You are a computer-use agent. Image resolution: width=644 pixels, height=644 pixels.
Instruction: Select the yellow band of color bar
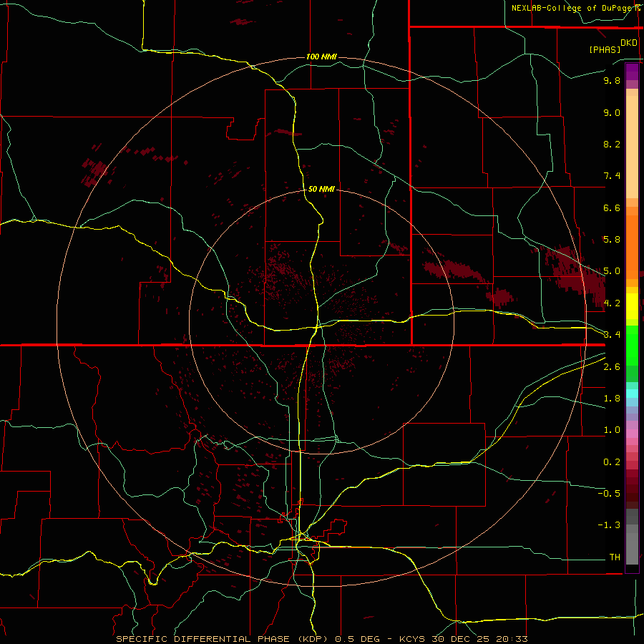coord(632,306)
